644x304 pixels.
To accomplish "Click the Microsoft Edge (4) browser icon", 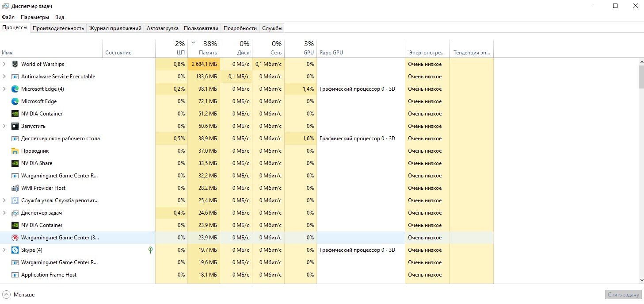I will click(x=15, y=89).
